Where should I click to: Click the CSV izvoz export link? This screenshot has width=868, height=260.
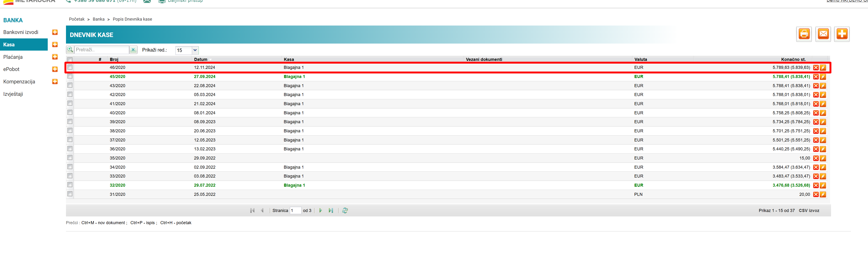click(809, 210)
